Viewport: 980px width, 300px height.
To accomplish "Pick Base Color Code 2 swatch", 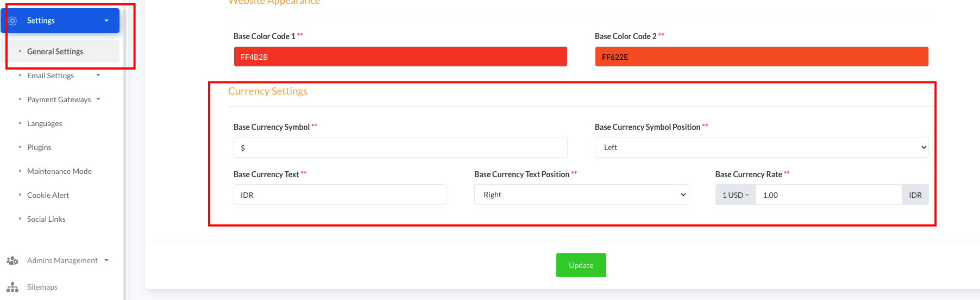I will [x=761, y=57].
